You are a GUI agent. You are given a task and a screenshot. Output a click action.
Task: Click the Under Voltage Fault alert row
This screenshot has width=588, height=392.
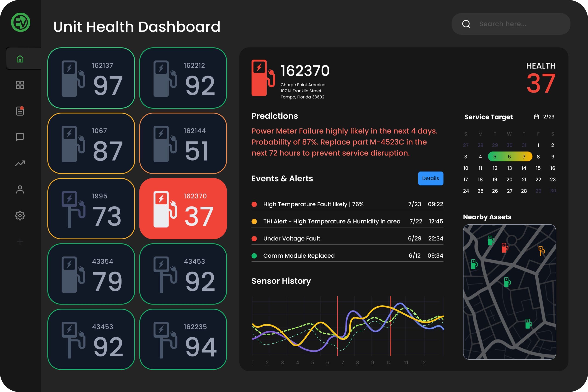click(x=347, y=239)
